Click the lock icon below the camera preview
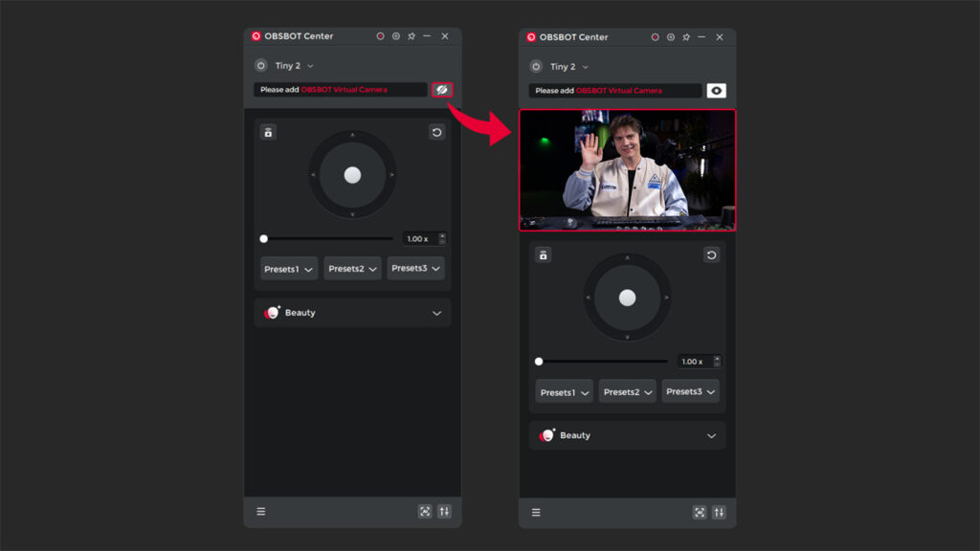 tap(544, 255)
